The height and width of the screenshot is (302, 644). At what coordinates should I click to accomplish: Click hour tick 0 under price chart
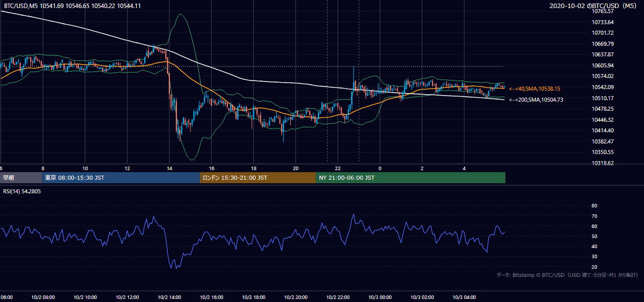click(x=380, y=168)
